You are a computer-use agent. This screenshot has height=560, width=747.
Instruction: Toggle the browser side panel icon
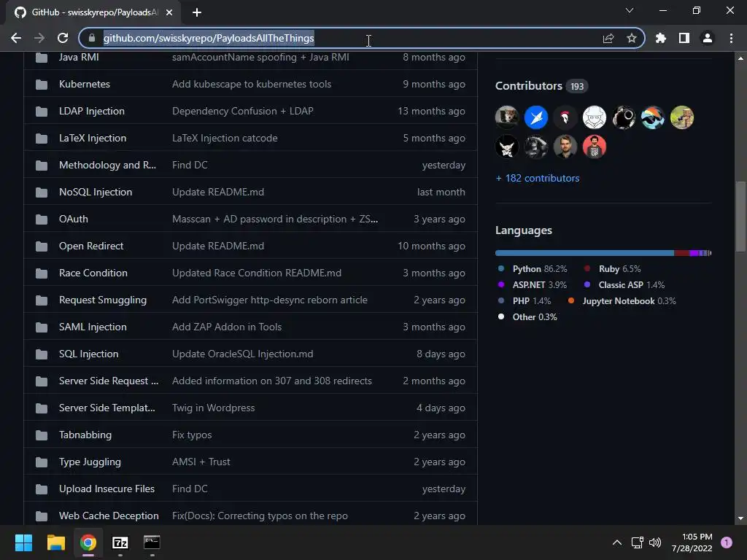click(684, 38)
